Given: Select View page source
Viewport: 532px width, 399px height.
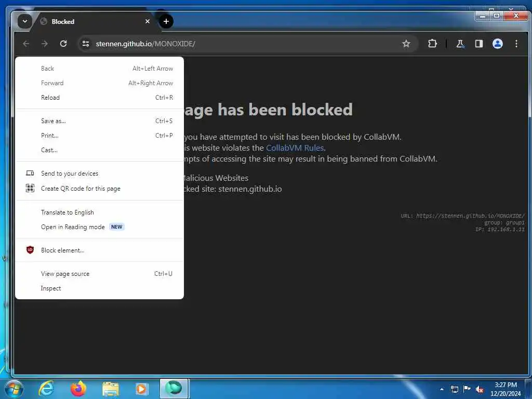Looking at the screenshot, I should click(x=99, y=274).
